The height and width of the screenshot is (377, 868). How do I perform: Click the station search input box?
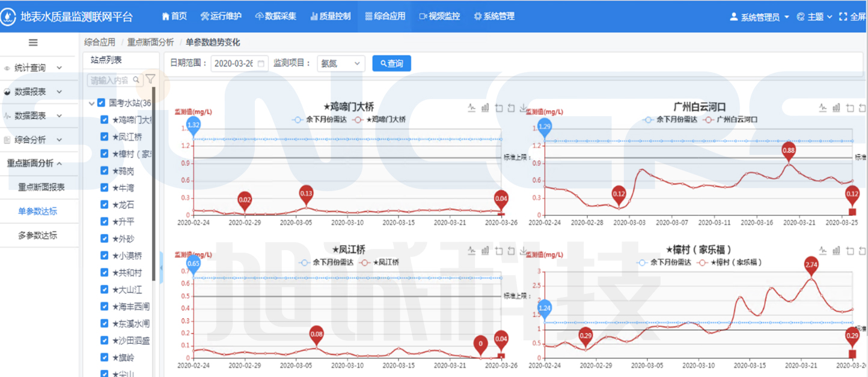[x=109, y=80]
